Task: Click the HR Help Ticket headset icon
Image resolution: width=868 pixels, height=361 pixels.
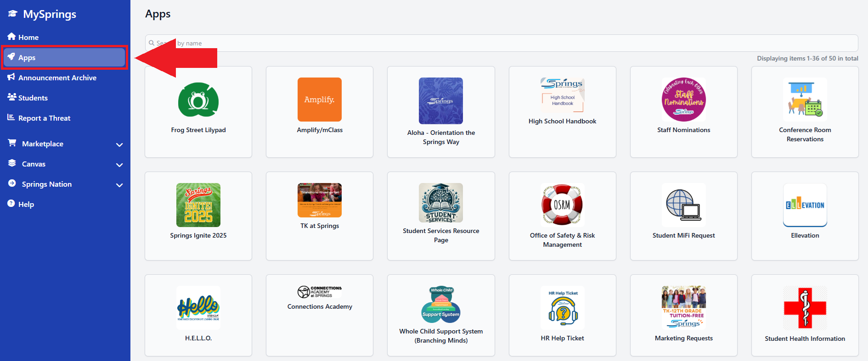Action: (562, 308)
